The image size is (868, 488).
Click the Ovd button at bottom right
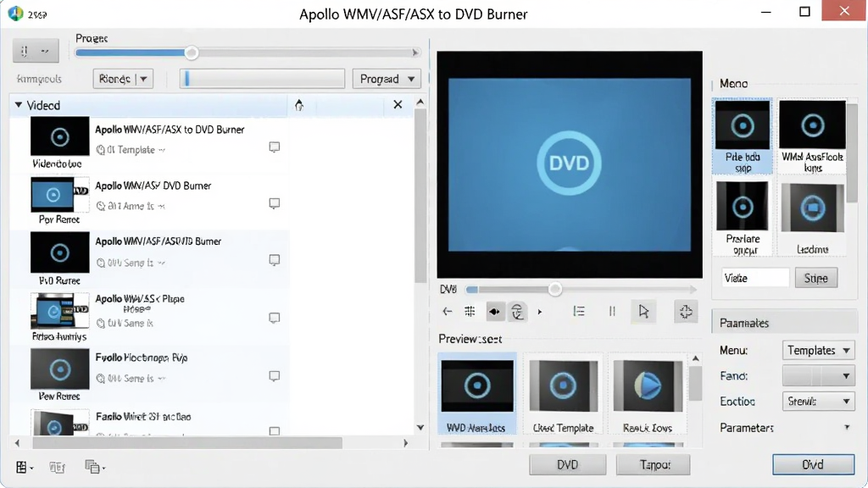click(x=813, y=465)
